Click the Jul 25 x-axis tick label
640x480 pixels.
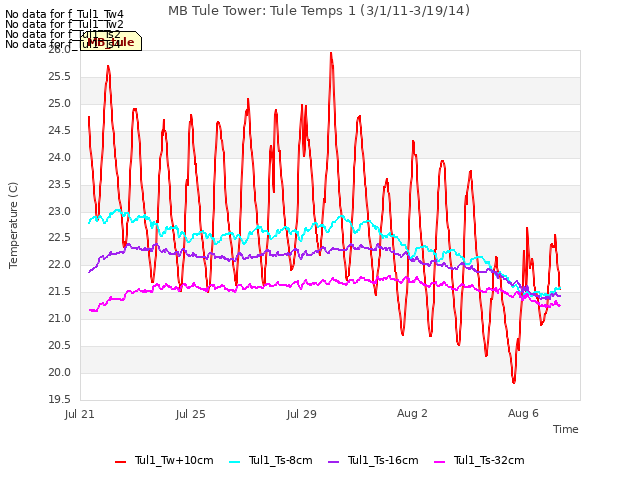point(191,414)
